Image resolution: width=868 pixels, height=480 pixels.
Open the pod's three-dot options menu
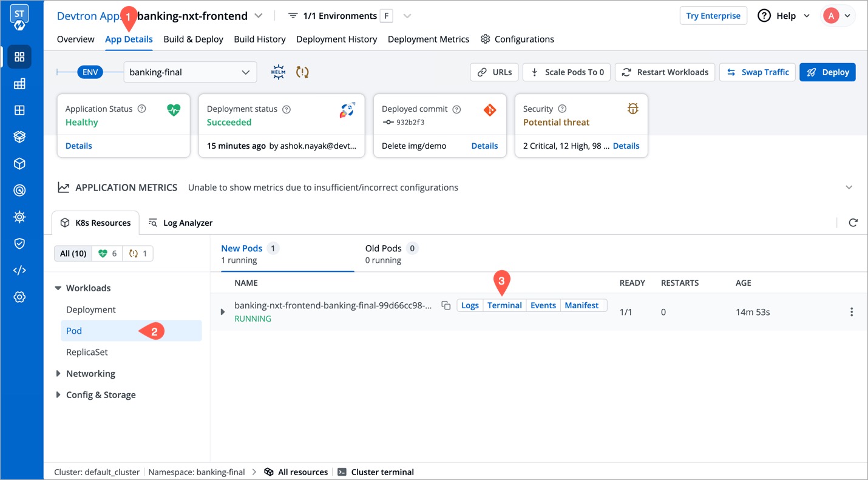851,312
